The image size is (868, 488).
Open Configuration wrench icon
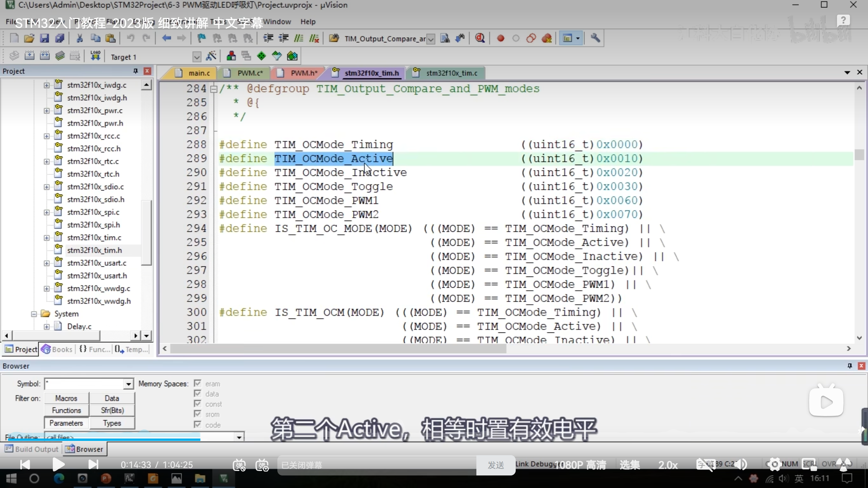[595, 38]
